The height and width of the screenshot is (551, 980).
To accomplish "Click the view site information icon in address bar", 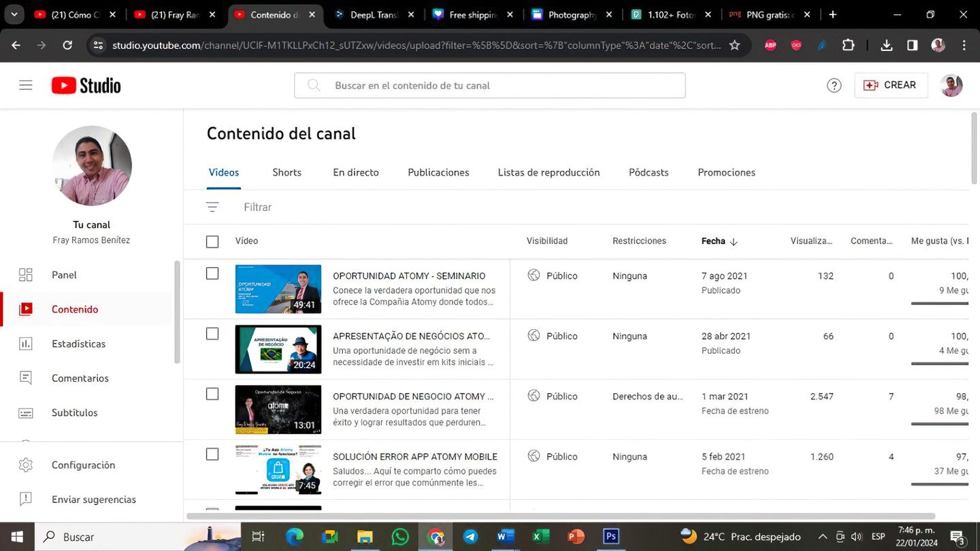I will click(x=98, y=45).
